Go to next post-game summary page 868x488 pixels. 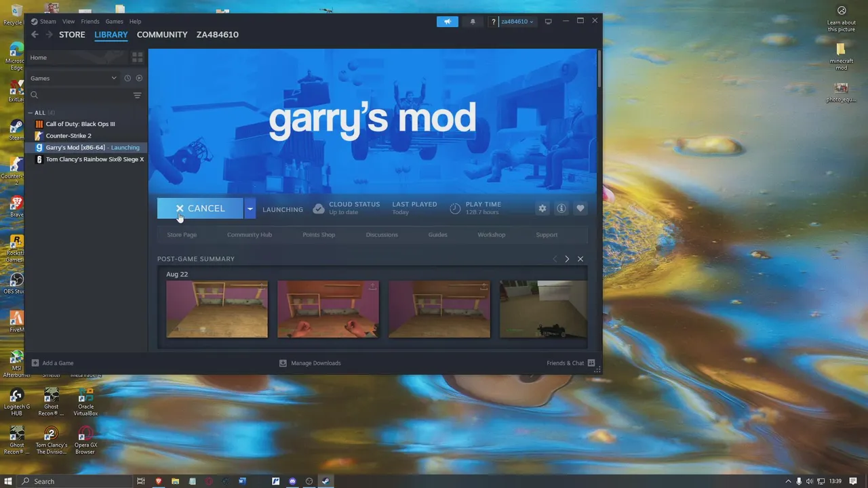tap(567, 259)
